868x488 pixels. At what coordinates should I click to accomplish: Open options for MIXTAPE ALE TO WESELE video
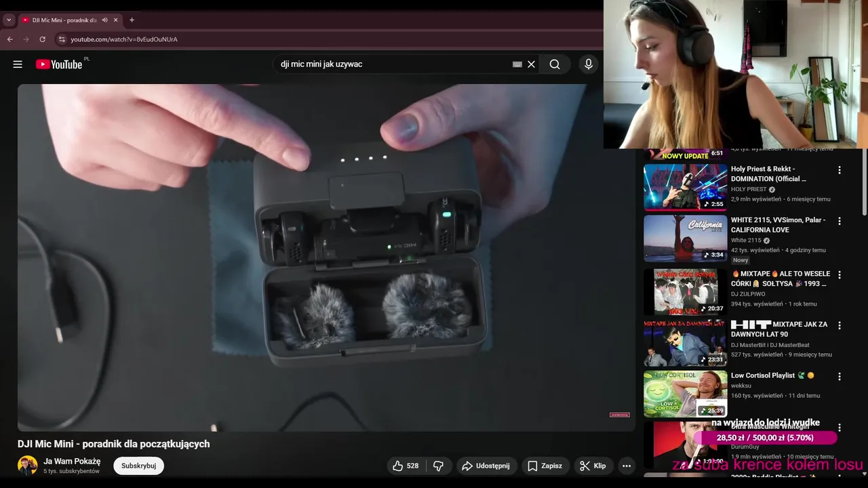pos(840,275)
